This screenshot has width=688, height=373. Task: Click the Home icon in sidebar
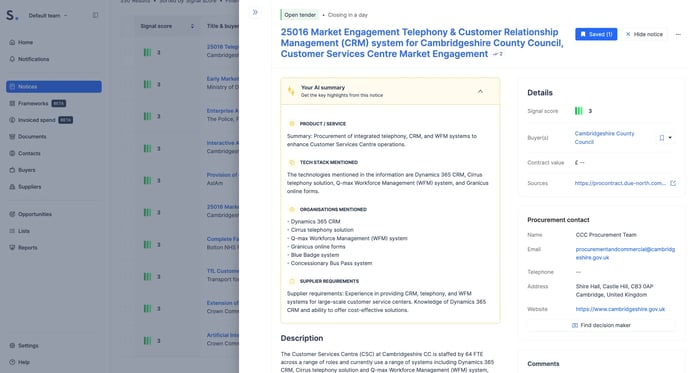pyautogui.click(x=12, y=43)
